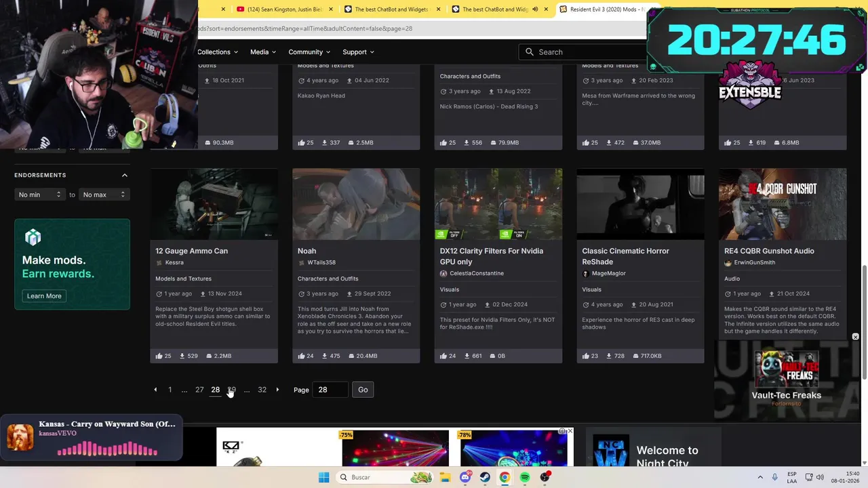
Task: Collapse the Endorsements filter section
Action: click(x=125, y=175)
